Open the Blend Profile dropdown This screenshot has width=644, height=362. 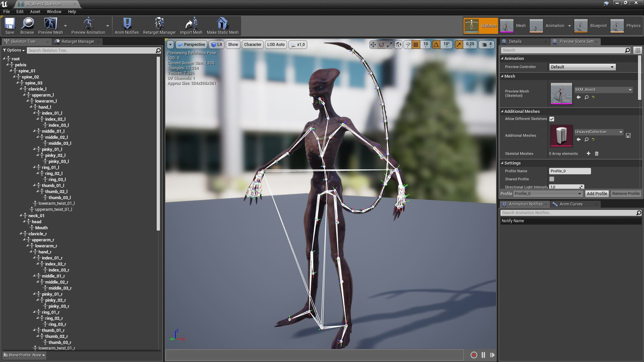pos(24,355)
